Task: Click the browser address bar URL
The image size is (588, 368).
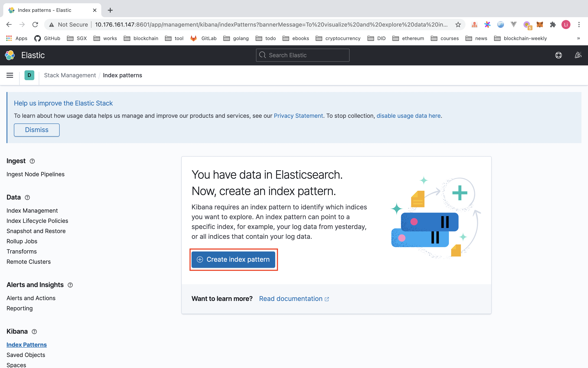Action: [271, 25]
